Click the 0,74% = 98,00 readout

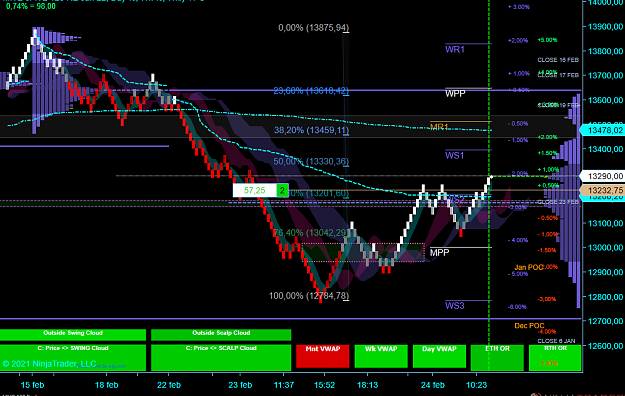pos(31,6)
